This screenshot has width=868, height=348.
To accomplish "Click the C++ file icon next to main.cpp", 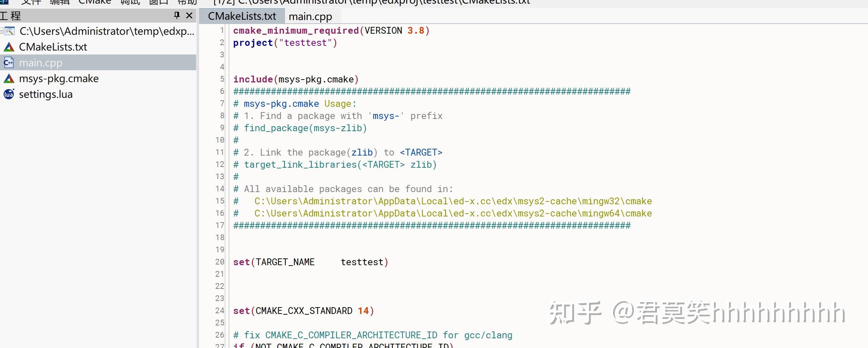I will [x=9, y=62].
